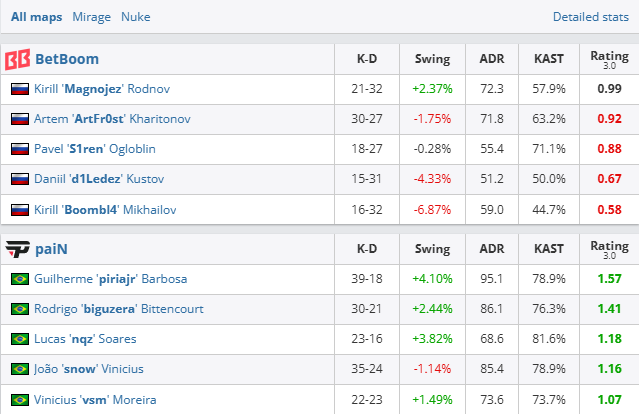Click the Russian flag beside Magnojez
This screenshot has height=414, width=639.
coord(19,89)
